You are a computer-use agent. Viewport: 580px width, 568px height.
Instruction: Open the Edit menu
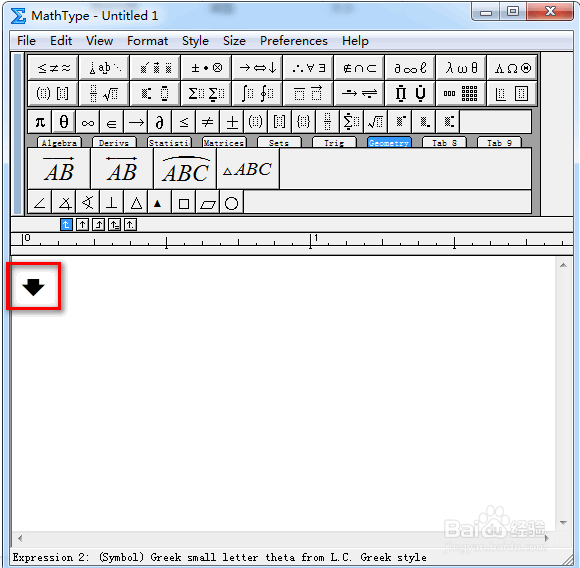(x=61, y=41)
